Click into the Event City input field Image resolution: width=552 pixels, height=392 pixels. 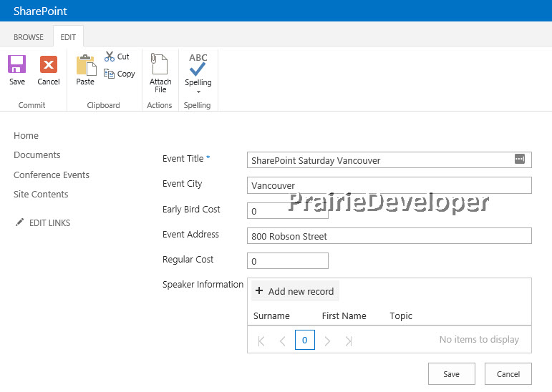tap(389, 185)
